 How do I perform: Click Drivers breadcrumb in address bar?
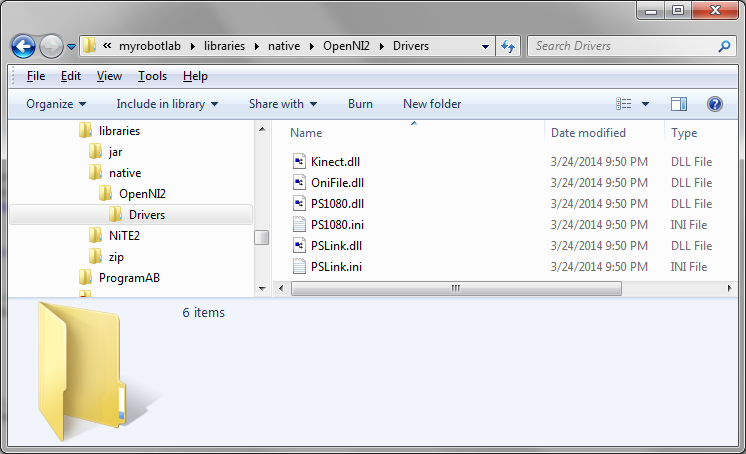tap(411, 46)
